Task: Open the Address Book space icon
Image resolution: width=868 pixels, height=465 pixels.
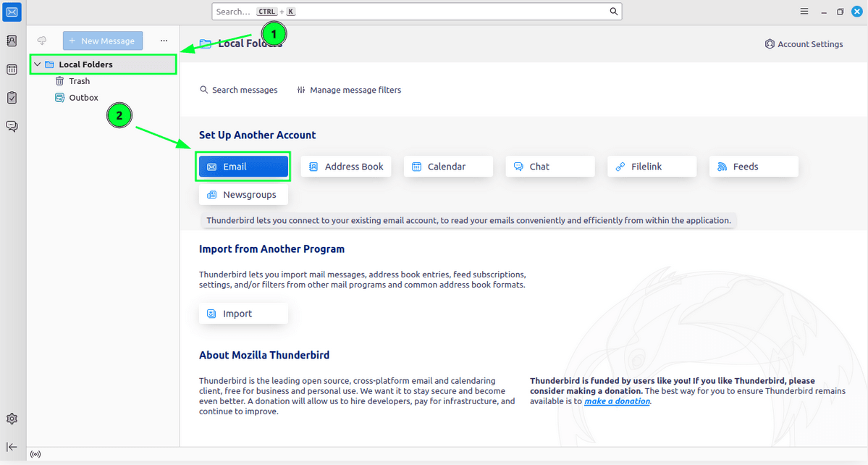Action: [12, 41]
